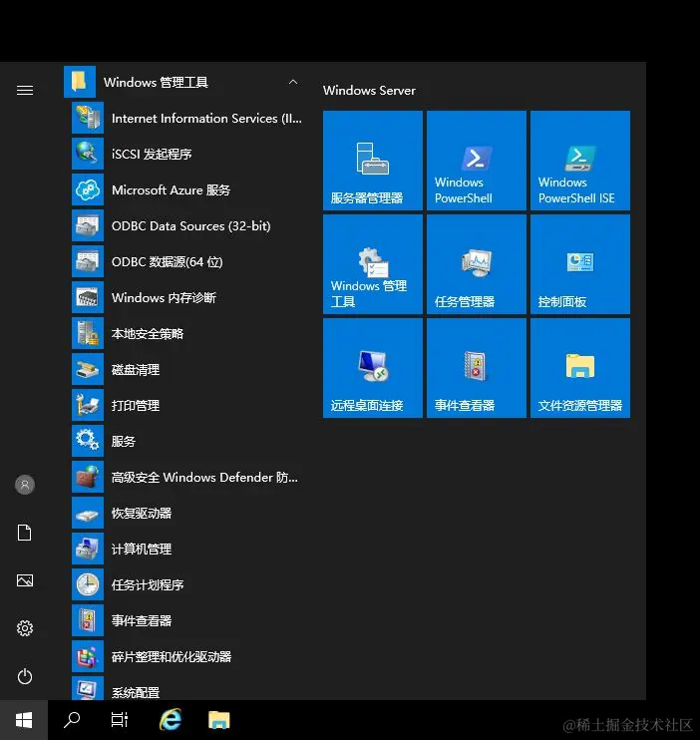Start 磁盘清理 icon
700x740 pixels.
(88, 369)
